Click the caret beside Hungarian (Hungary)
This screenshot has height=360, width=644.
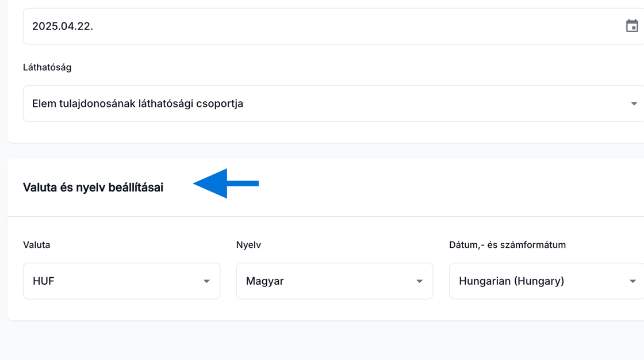pyautogui.click(x=632, y=282)
